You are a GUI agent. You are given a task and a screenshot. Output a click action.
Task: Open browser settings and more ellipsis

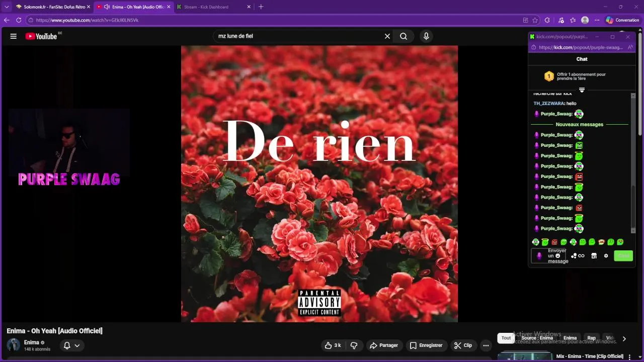pos(597,20)
